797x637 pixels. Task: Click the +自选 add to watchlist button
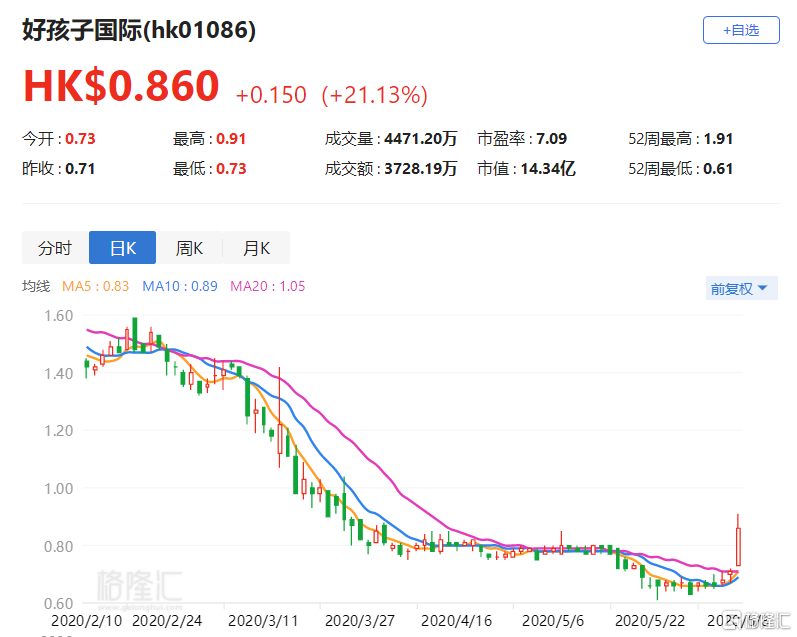(745, 30)
